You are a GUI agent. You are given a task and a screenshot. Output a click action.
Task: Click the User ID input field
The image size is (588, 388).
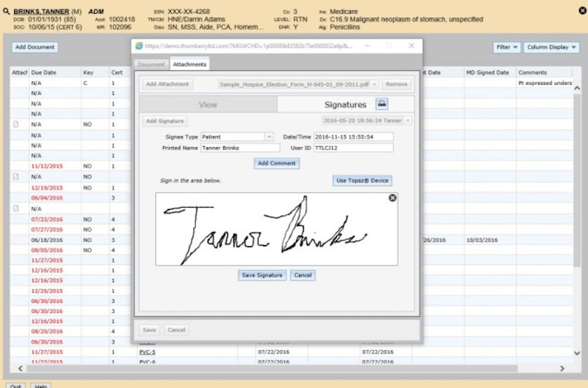coord(353,148)
